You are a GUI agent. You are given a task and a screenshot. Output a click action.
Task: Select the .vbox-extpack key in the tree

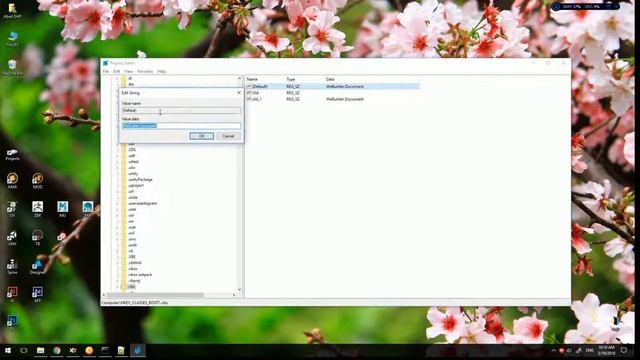[140, 275]
